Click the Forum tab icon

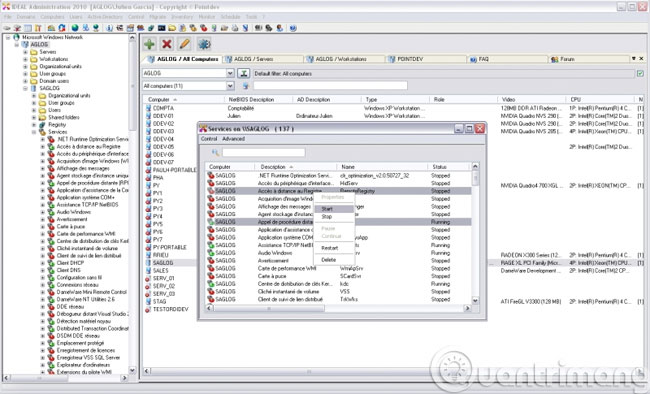pos(554,59)
